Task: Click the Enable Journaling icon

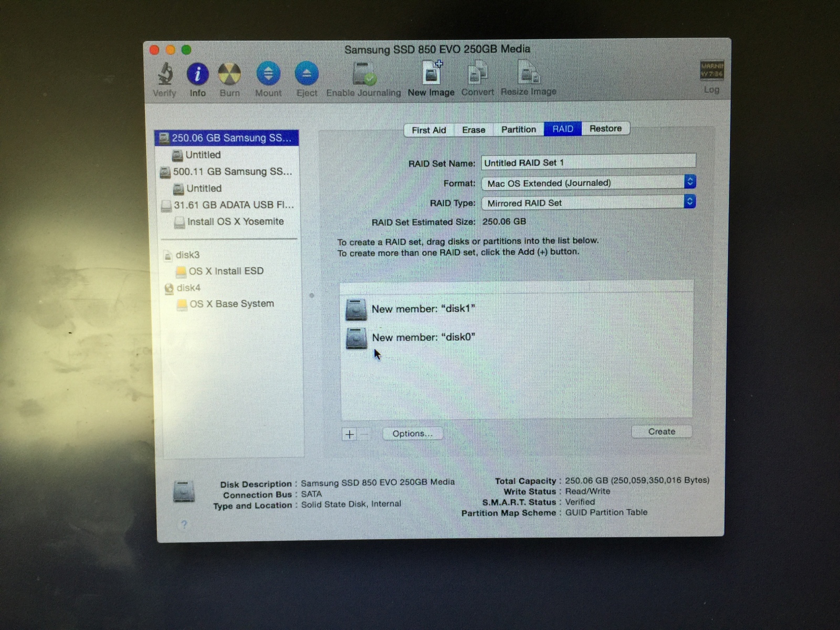Action: (363, 73)
